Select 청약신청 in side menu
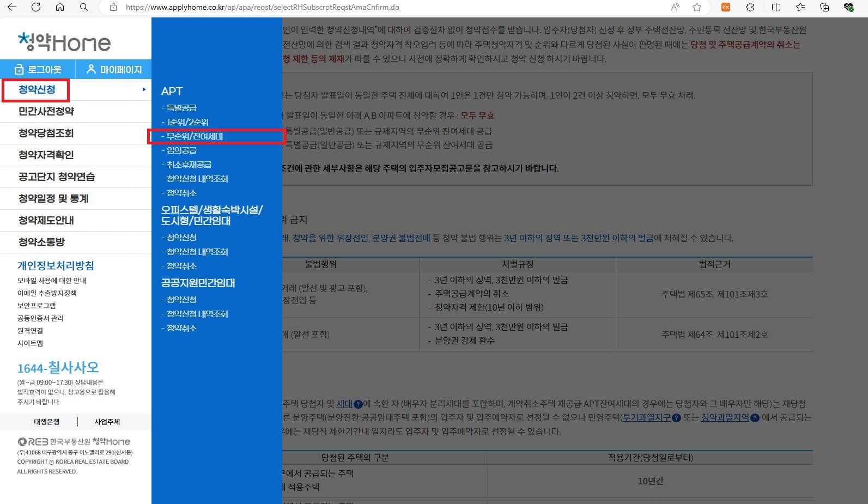Screen dimensions: 868x504 click(x=37, y=89)
